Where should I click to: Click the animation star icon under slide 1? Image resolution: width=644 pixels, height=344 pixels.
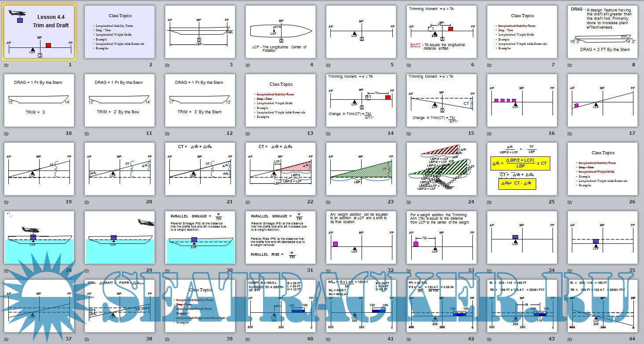[x=6, y=65]
